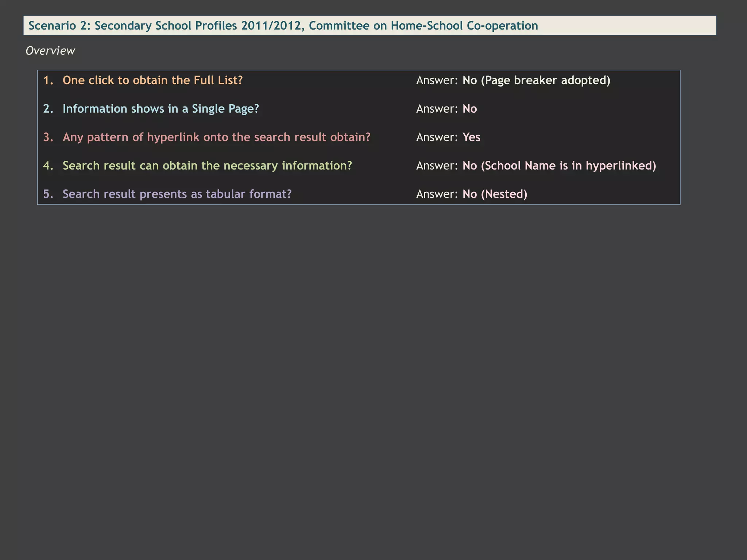The image size is (747, 560).
Task: Click the Scenario 2 title heading
Action: tap(283, 26)
